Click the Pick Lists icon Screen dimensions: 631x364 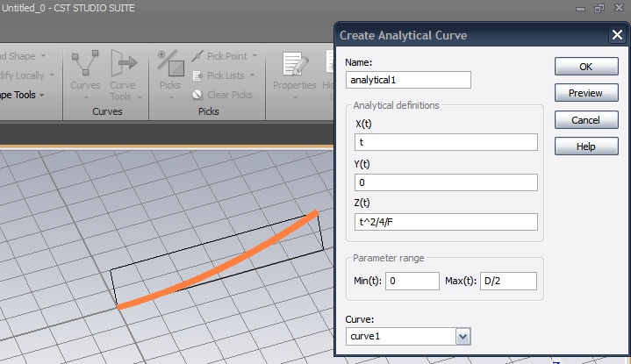point(197,75)
